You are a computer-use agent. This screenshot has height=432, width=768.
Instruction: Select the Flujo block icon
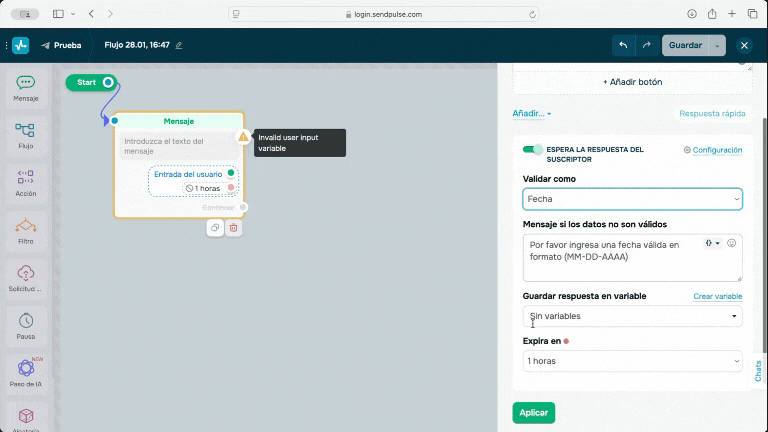pos(26,135)
